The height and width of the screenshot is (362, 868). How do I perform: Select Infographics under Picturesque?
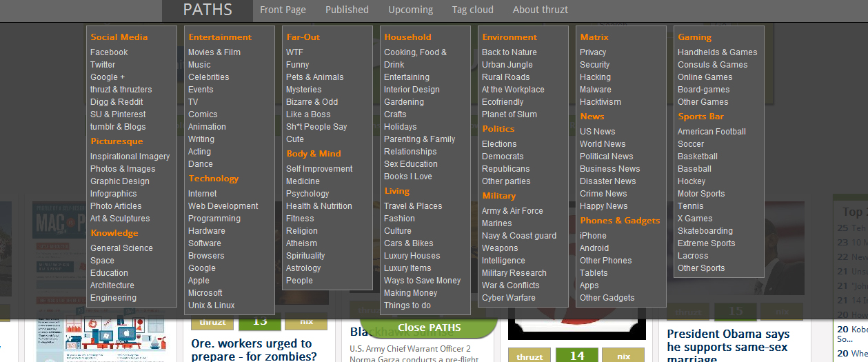(114, 194)
